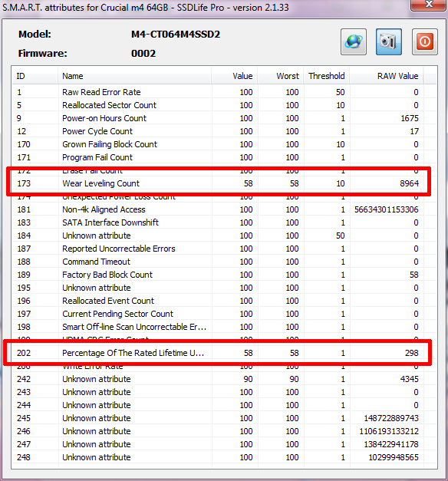
Task: Click the RAW value 148722889743
Action: [391, 418]
